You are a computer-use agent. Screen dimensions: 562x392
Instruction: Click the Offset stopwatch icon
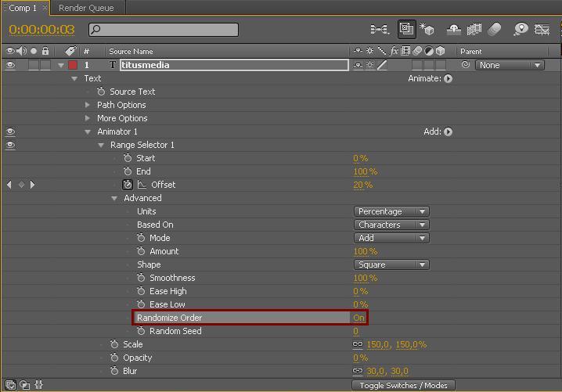click(128, 185)
